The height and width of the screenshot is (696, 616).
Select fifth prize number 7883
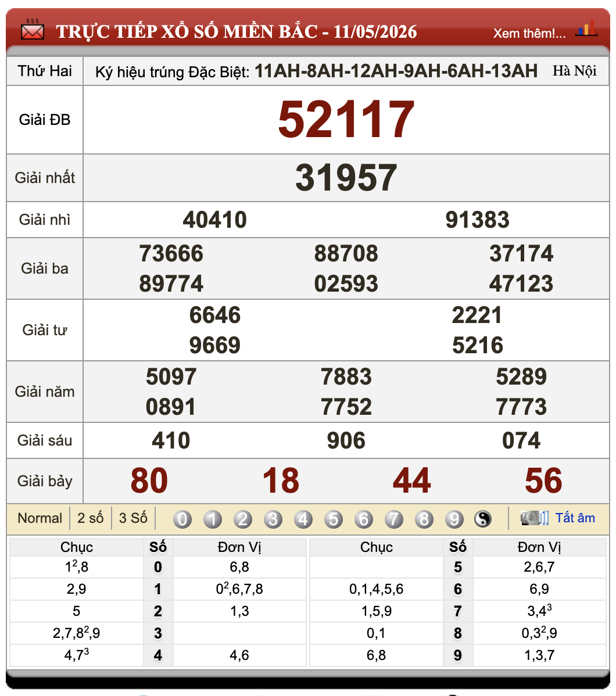(346, 377)
